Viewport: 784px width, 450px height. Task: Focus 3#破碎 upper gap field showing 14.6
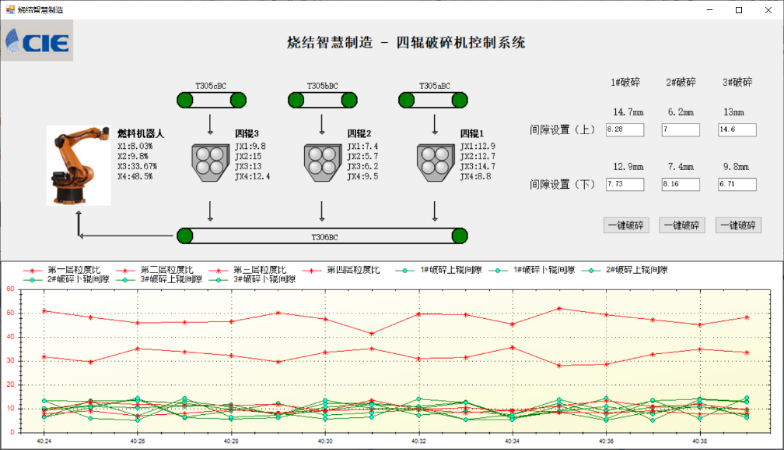(x=736, y=130)
